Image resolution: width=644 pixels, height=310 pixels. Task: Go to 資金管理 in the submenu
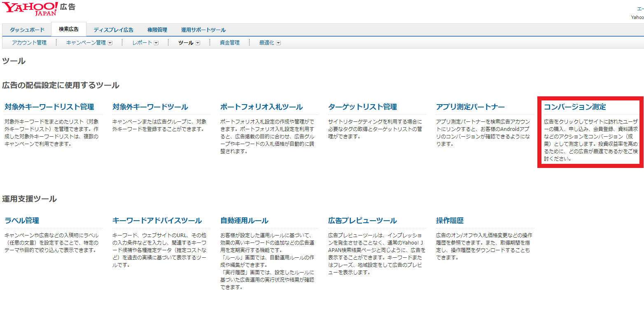(x=230, y=43)
